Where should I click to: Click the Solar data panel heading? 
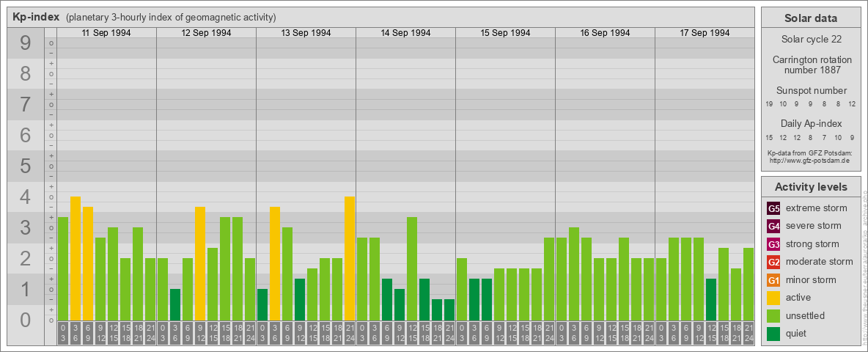[811, 18]
